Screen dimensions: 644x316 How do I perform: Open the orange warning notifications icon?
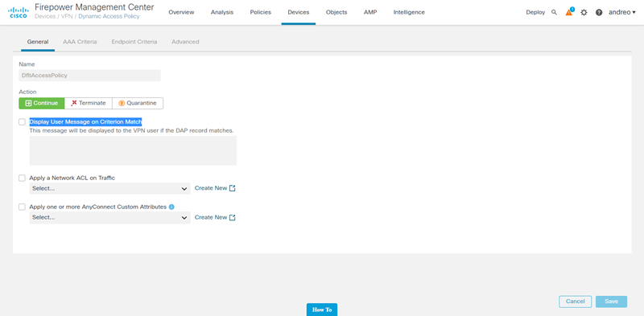[569, 12]
